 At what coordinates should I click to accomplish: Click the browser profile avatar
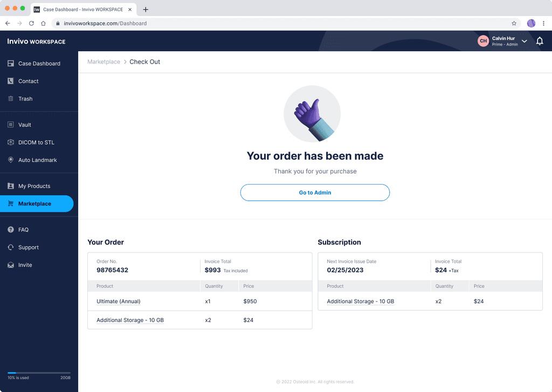pyautogui.click(x=531, y=23)
